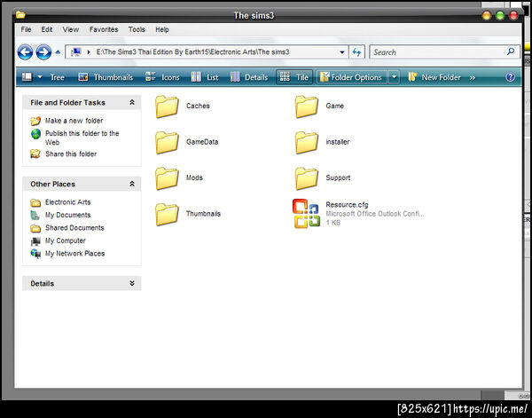
Task: Go back with the Back arrow button
Action: point(25,52)
